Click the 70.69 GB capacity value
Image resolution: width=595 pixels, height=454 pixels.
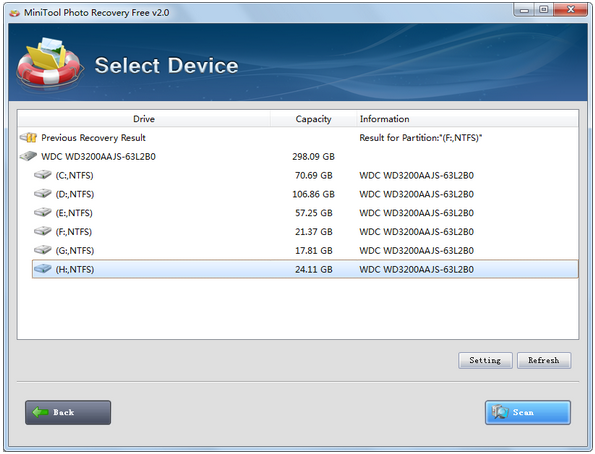pyautogui.click(x=314, y=175)
